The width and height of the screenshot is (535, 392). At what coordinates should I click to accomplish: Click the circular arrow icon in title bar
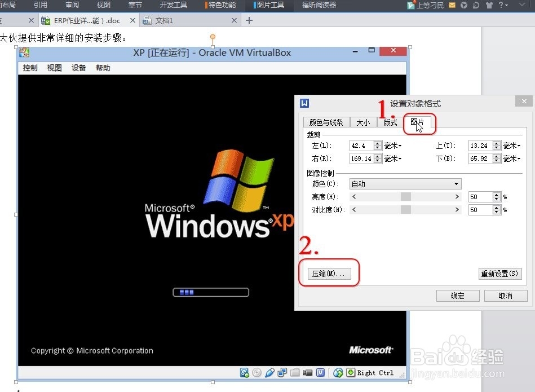pyautogui.click(x=476, y=5)
